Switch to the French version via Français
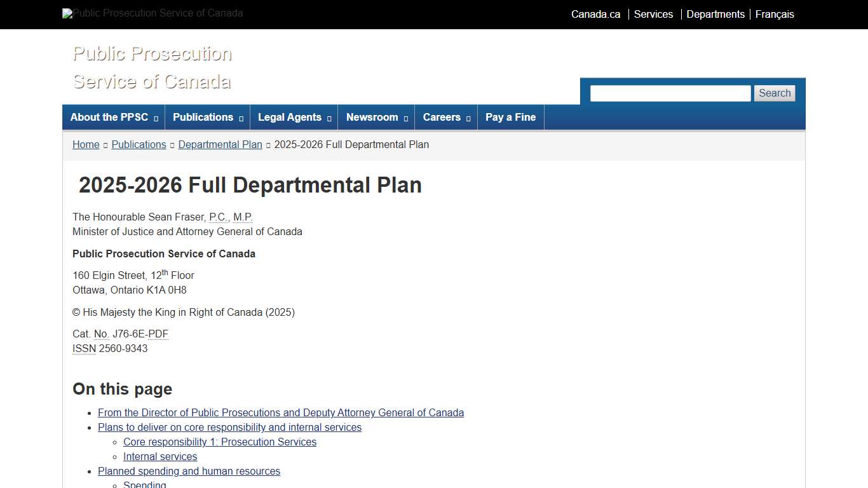The image size is (868, 488). click(x=775, y=14)
